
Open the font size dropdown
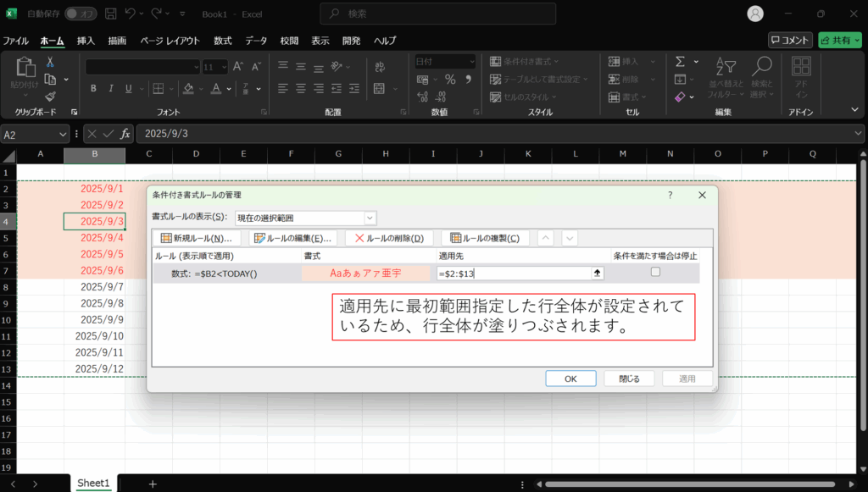coord(224,67)
